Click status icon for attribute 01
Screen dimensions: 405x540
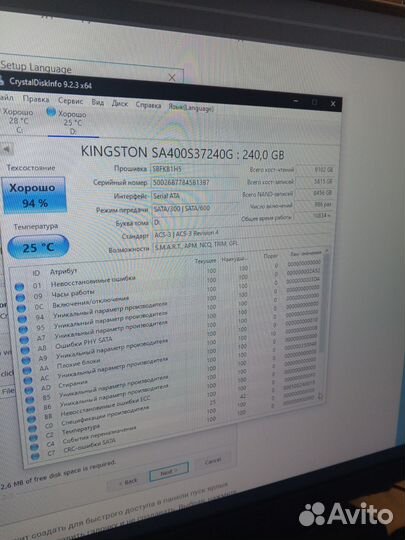(x=20, y=287)
